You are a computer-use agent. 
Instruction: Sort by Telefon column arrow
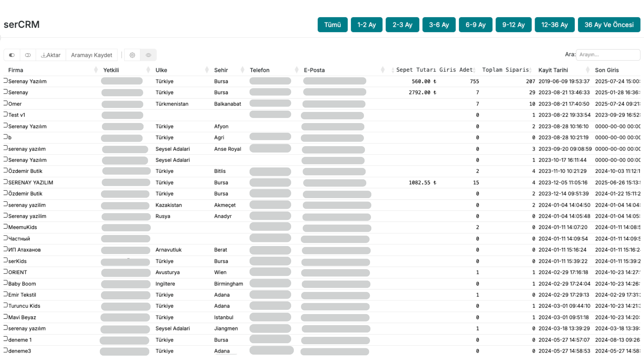tap(297, 70)
